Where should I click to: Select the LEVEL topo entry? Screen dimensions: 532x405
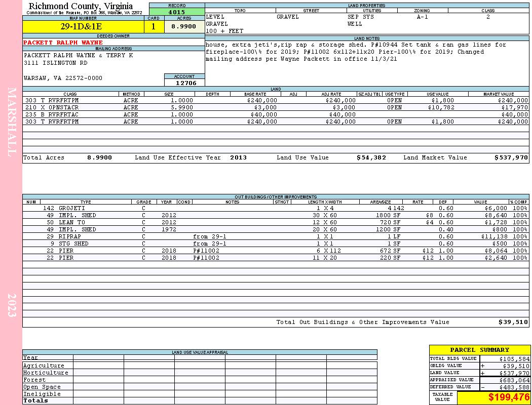pyautogui.click(x=215, y=17)
